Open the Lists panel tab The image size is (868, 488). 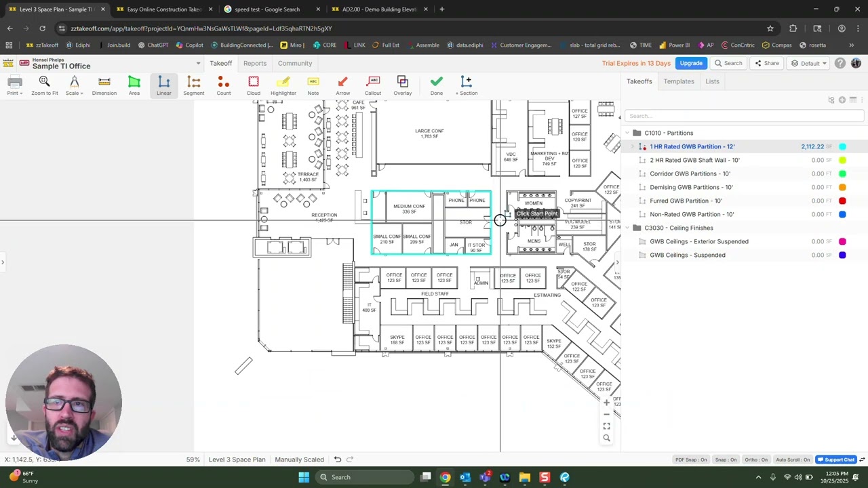(712, 81)
